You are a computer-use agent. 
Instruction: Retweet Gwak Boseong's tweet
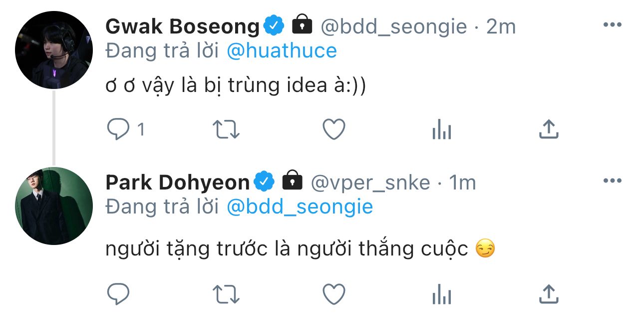point(227,130)
